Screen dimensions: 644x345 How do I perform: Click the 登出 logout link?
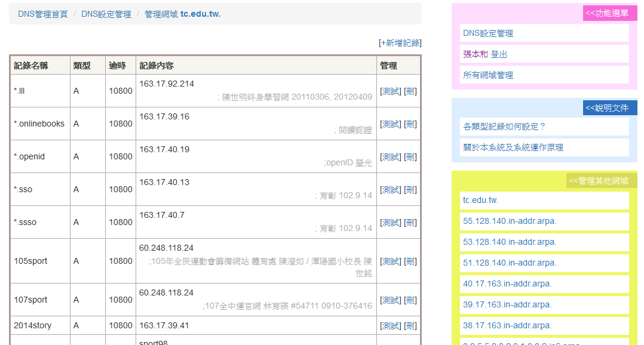[x=499, y=54]
